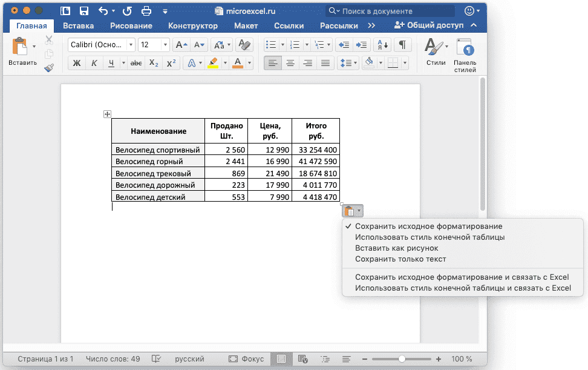The height and width of the screenshot is (370, 588).
Task: Toggle strikethrough (abc) formatting
Action: pyautogui.click(x=137, y=63)
